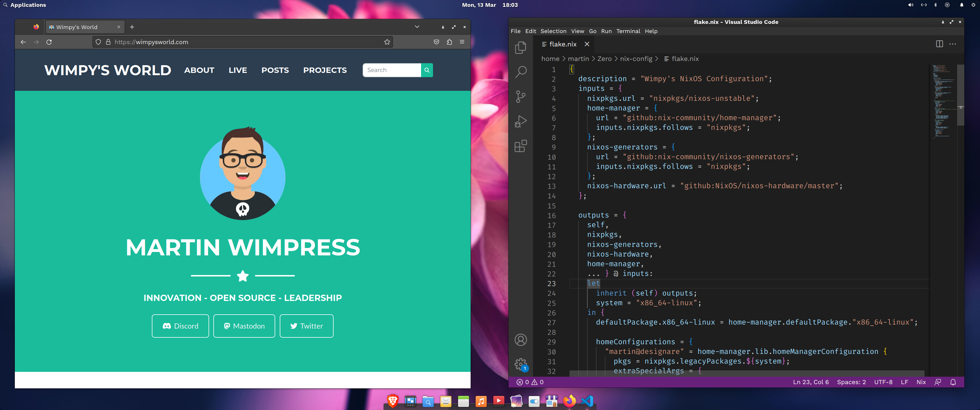The image size is (980, 410).
Task: Toggle the split editor button
Action: click(x=939, y=43)
